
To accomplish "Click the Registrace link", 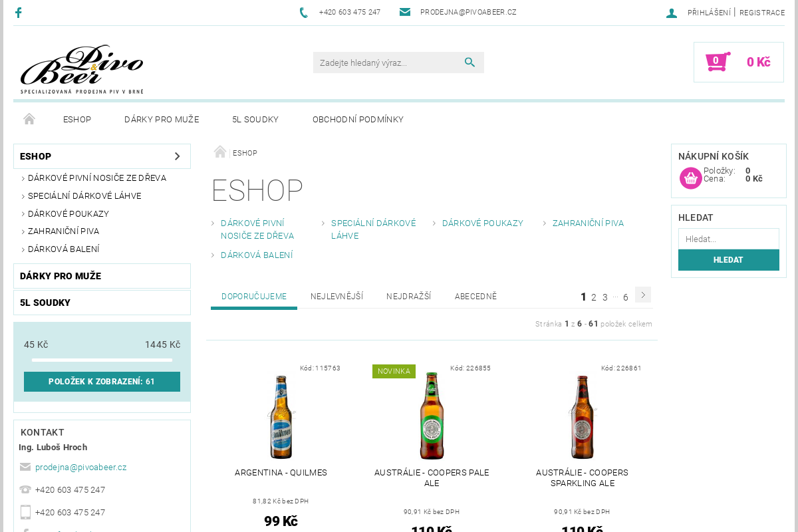I will pyautogui.click(x=762, y=13).
